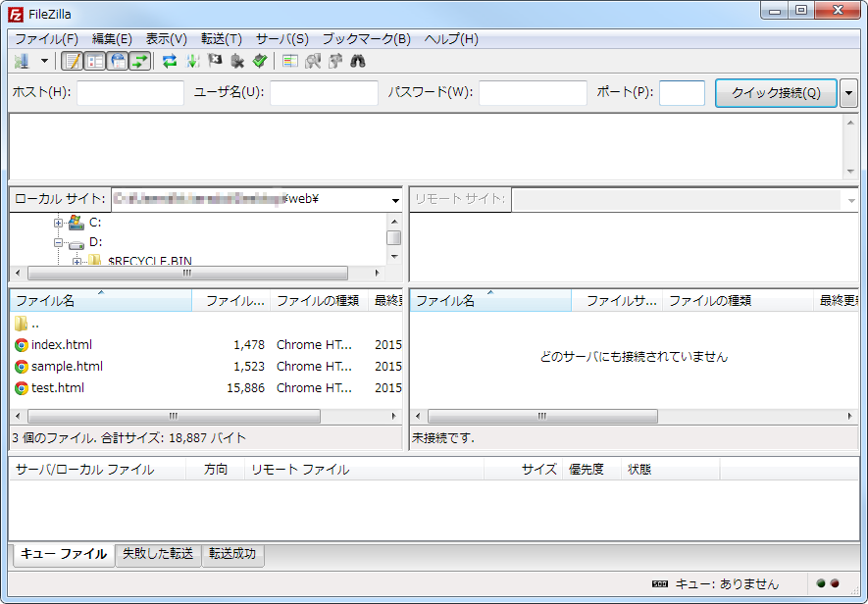The width and height of the screenshot is (868, 604).
Task: Toggle remote directory tree display
Action: [x=118, y=61]
